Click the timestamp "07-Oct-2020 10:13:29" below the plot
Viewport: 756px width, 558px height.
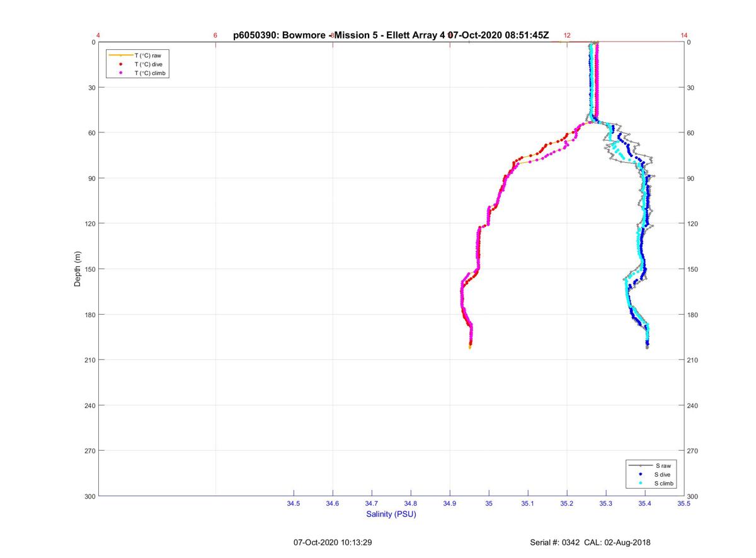point(333,542)
